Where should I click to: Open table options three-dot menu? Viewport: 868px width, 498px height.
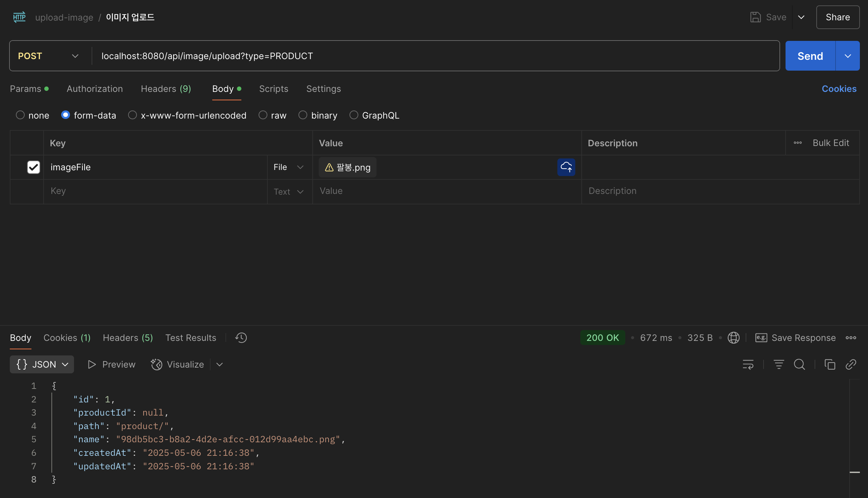(797, 143)
